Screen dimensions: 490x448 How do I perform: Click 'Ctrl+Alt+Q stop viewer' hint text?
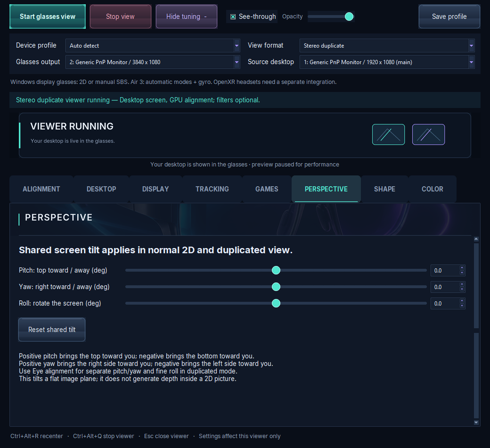104,436
